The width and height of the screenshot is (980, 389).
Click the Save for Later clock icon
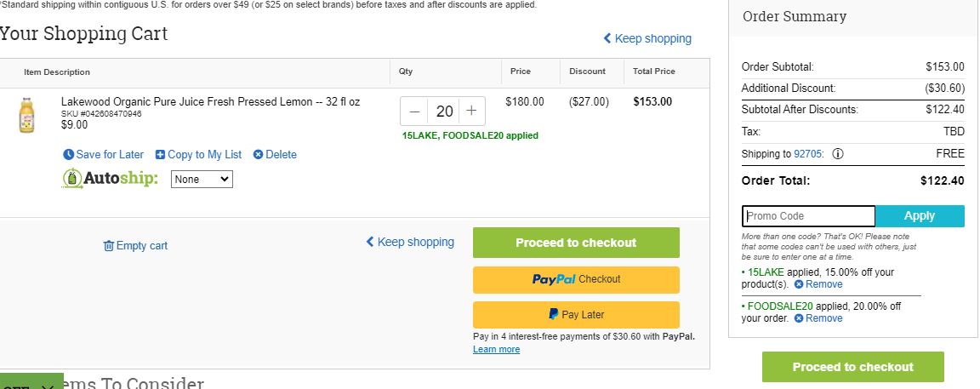(68, 154)
